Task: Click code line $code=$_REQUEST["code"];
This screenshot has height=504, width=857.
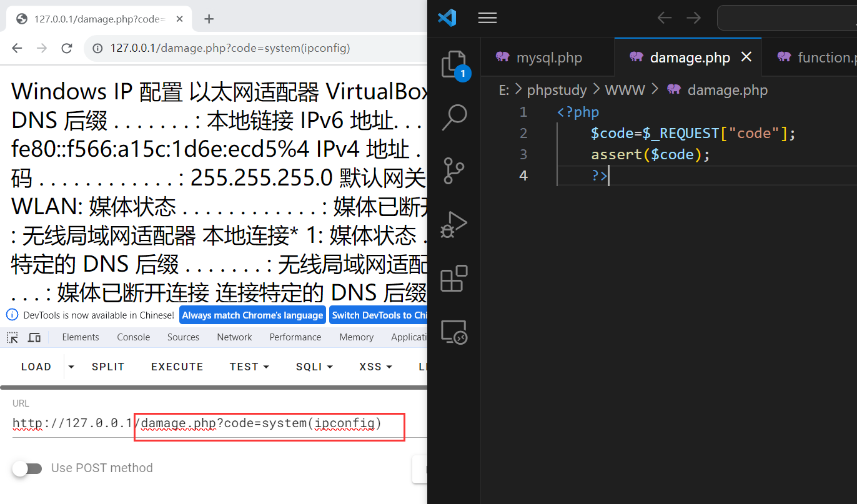Action: (694, 133)
